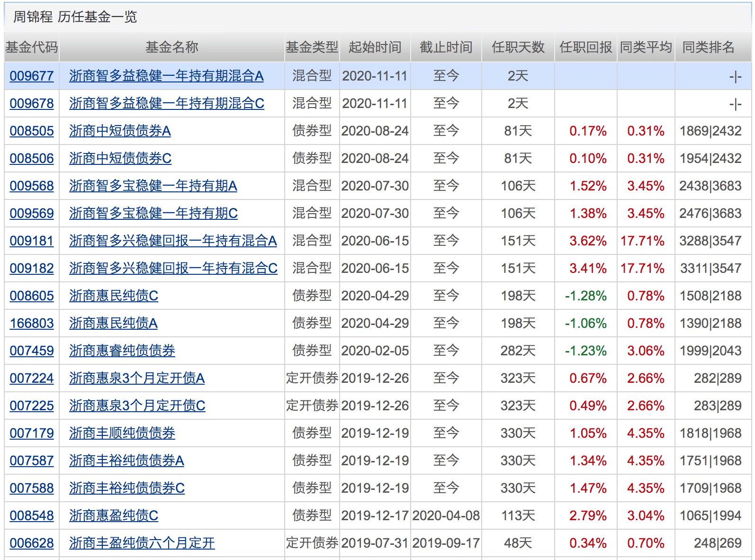
Task: Open fund 浙商智多兴稳健回报一年持有混合A
Action: (x=173, y=241)
